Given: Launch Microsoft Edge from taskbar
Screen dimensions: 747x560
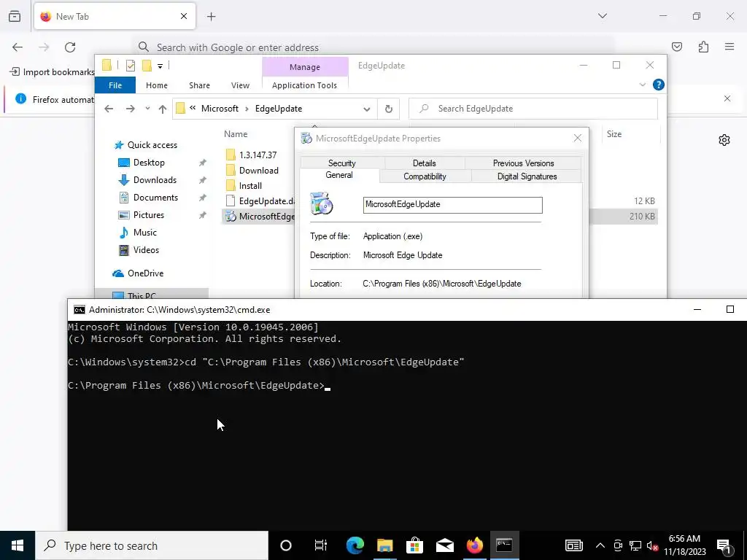Looking at the screenshot, I should (x=355, y=545).
